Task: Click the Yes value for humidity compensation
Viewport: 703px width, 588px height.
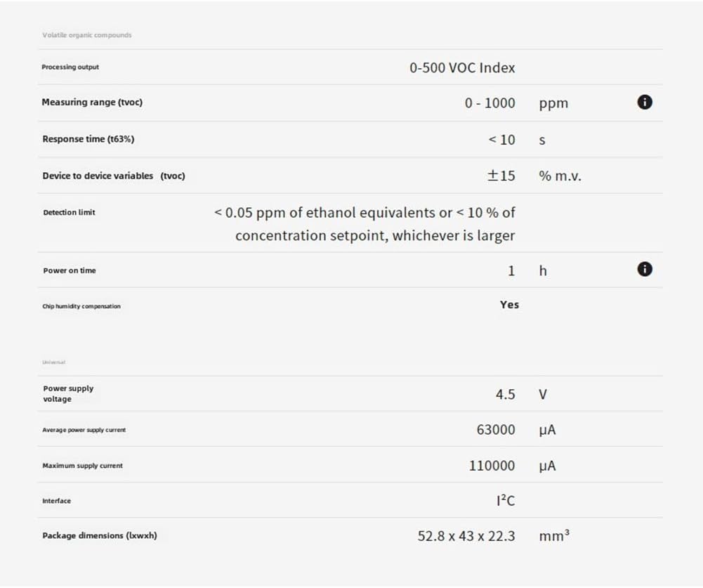Action: (x=509, y=305)
